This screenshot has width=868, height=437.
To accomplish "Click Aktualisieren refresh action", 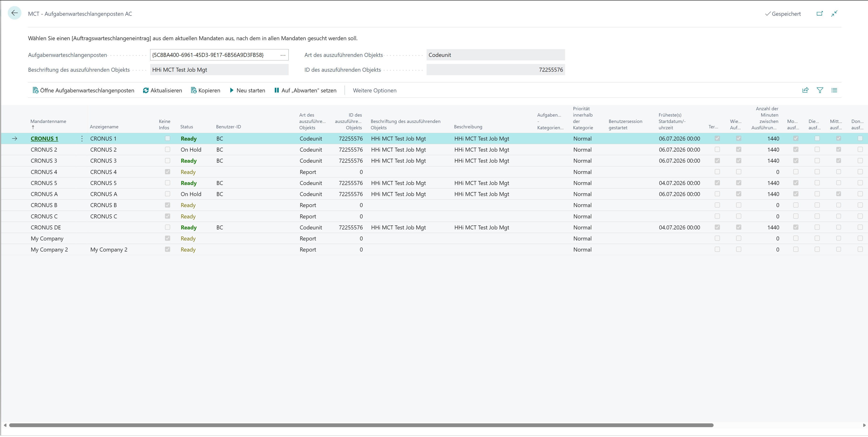I will [x=162, y=90].
